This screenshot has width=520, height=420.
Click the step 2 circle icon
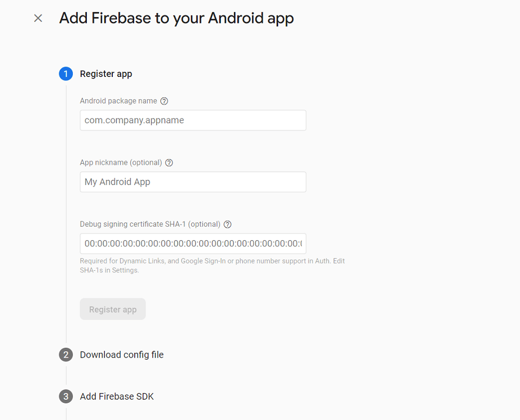pyautogui.click(x=66, y=355)
